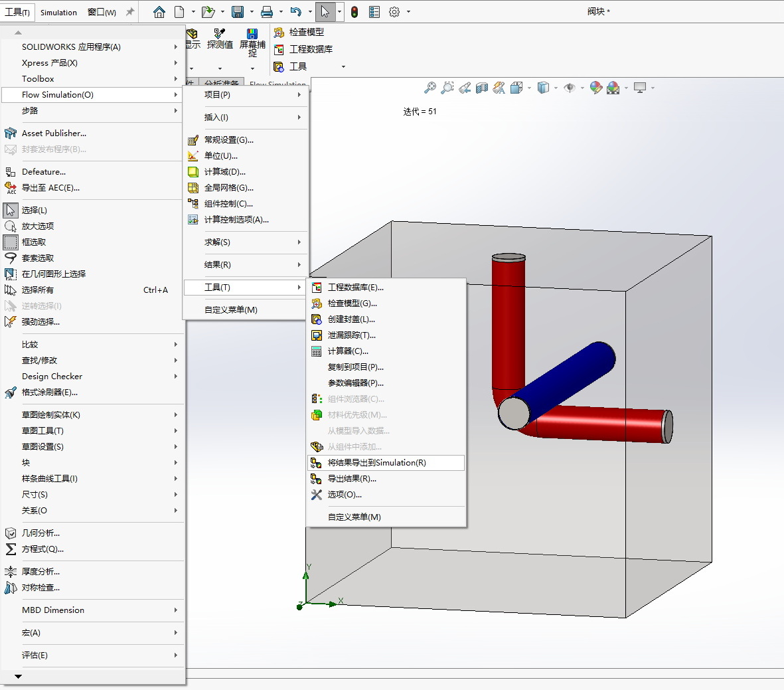Click 探测值 ribbon button
784x690 pixels.
pos(220,39)
